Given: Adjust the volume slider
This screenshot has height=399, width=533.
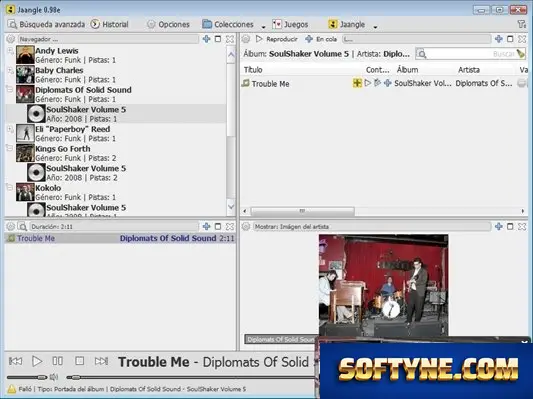Looking at the screenshot, I should click(x=27, y=377).
